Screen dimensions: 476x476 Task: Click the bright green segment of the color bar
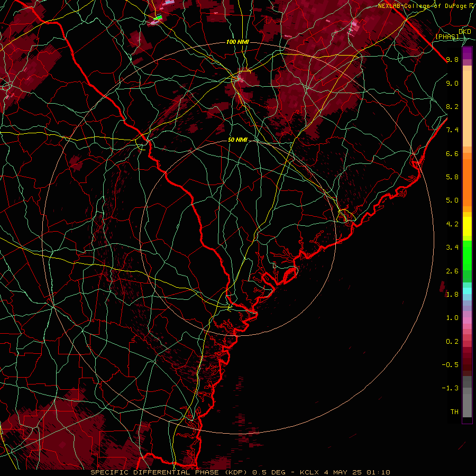point(467,255)
